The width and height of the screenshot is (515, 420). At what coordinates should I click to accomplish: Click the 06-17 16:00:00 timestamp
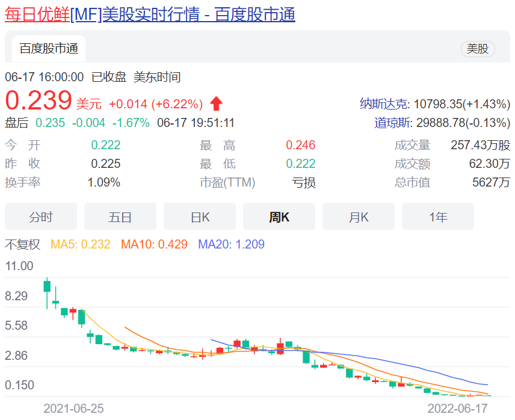(45, 77)
